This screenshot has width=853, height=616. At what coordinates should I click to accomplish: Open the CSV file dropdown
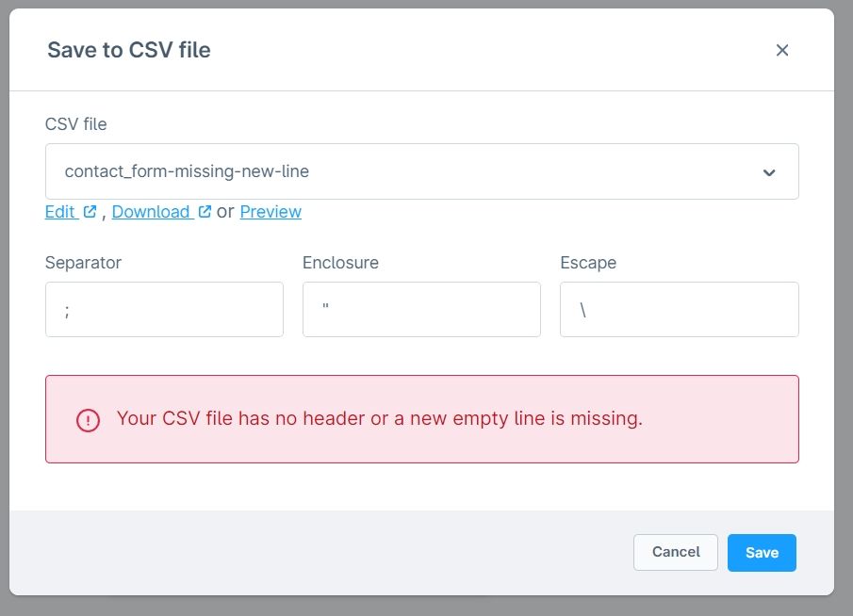tap(421, 171)
